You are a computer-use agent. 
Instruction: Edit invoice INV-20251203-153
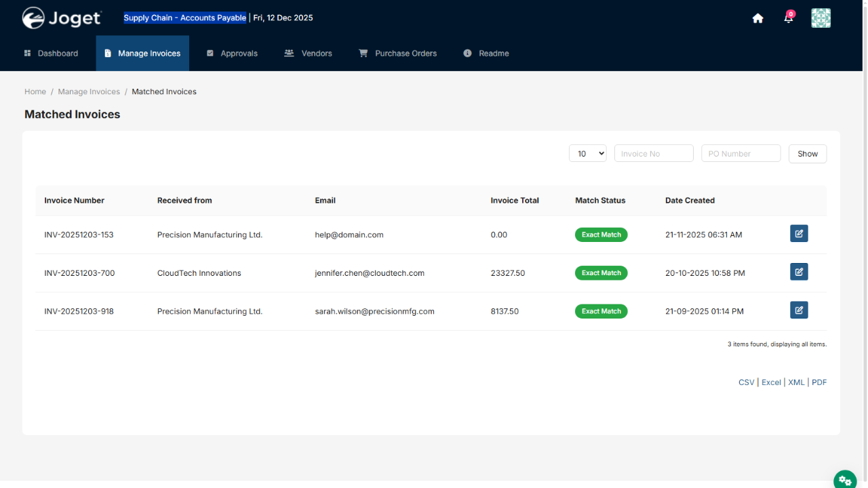pyautogui.click(x=799, y=234)
